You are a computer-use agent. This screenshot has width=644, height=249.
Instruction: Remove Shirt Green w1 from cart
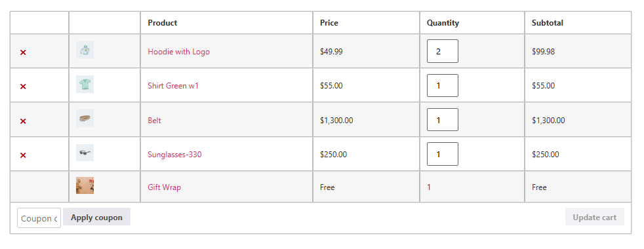(x=23, y=86)
